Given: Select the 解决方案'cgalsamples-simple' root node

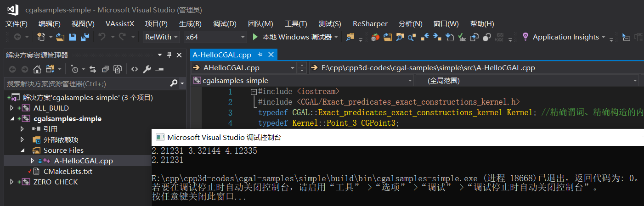Looking at the screenshot, I should click(88, 98).
